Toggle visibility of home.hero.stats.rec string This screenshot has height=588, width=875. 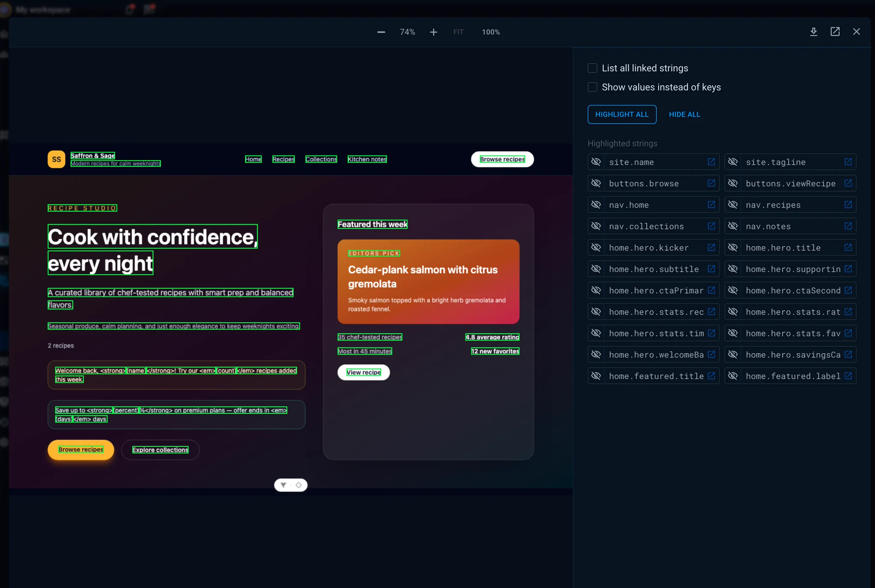[x=596, y=312]
